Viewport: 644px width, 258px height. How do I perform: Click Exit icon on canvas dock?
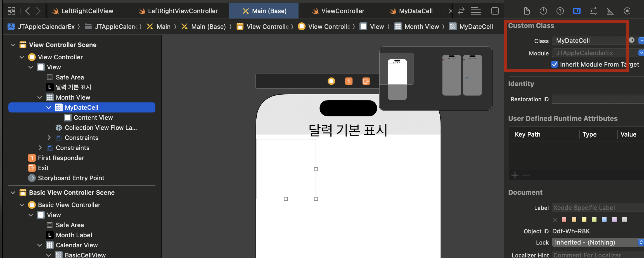click(366, 81)
